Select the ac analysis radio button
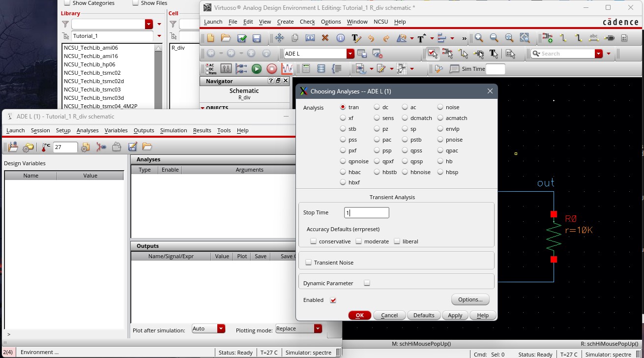 tap(405, 107)
